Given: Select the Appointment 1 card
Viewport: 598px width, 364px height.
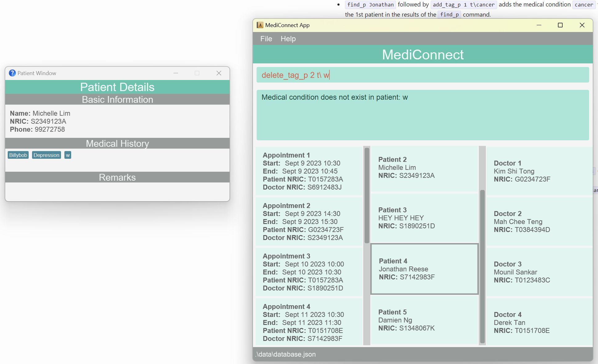Looking at the screenshot, I should click(309, 171).
